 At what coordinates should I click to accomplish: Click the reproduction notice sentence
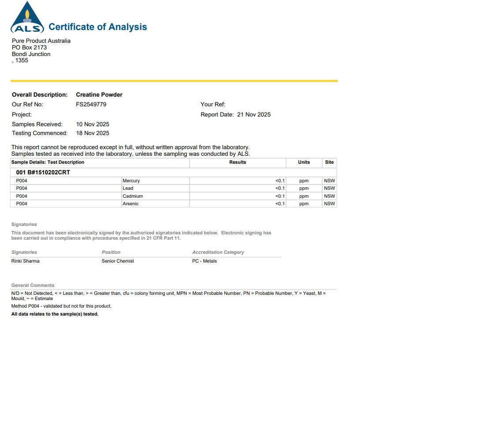(131, 147)
